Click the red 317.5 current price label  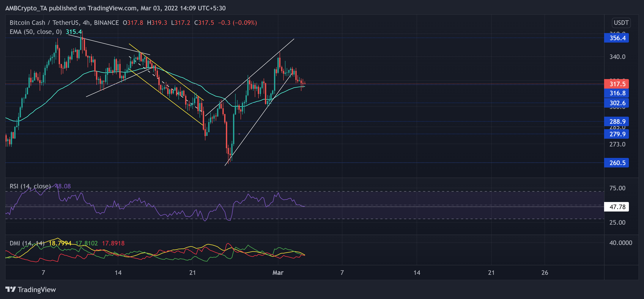(x=616, y=84)
